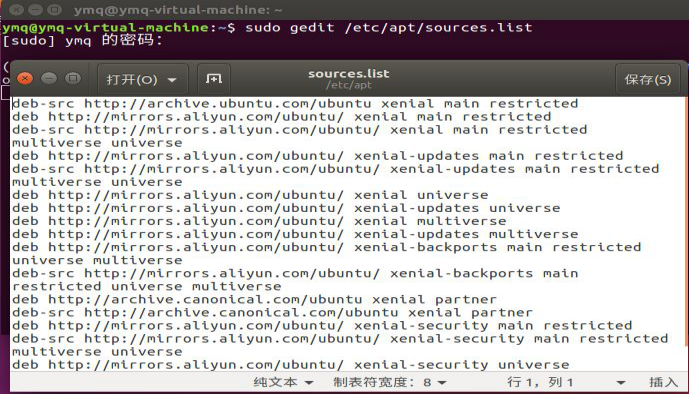This screenshot has height=394, width=689.
Task: Click the deb-src archive.canonical.com xenial partner line
Action: [x=272, y=313]
